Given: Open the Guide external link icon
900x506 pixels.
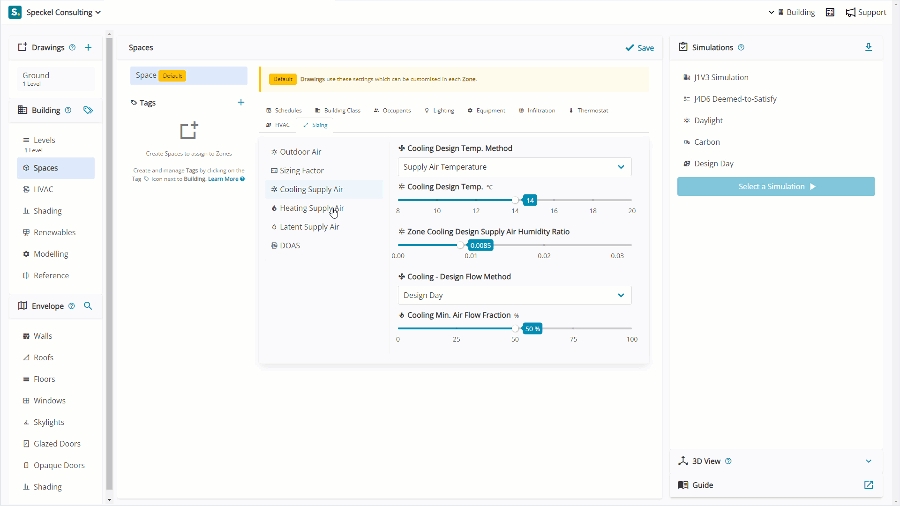Looking at the screenshot, I should click(868, 485).
